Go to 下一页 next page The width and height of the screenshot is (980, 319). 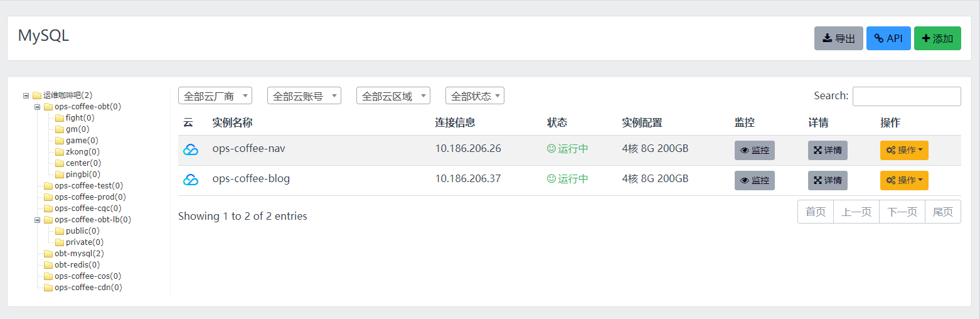click(x=902, y=212)
